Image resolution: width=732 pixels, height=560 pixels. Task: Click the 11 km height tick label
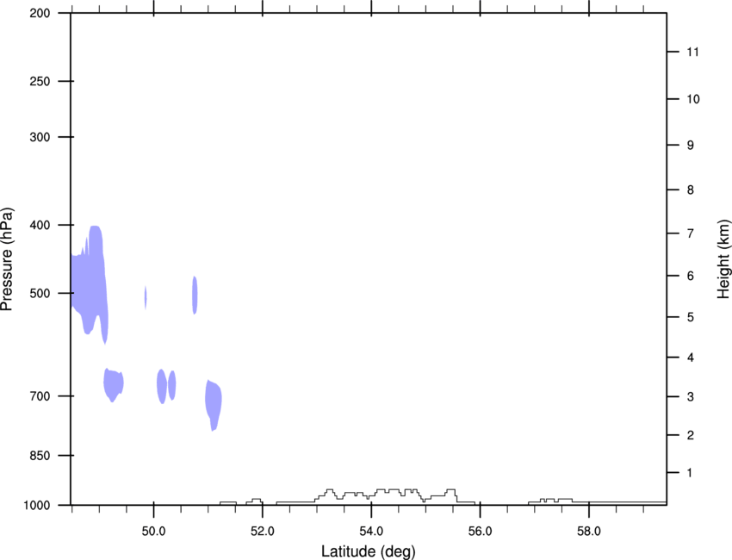(x=692, y=52)
